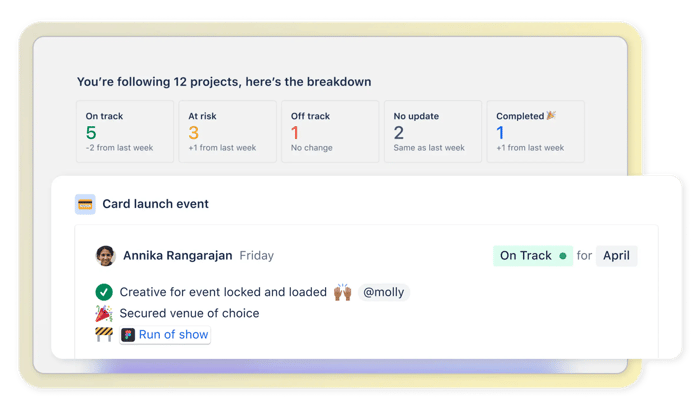The height and width of the screenshot is (410, 700).
Task: Select the No update summary card
Action: [433, 131]
